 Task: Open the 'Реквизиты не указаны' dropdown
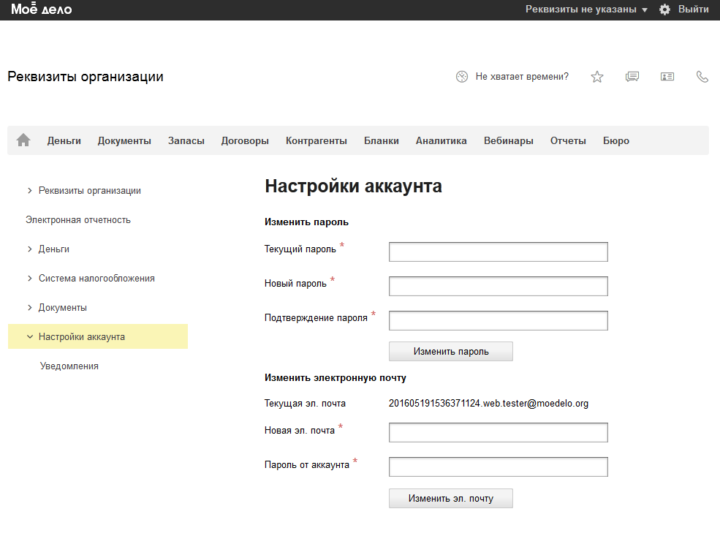(586, 9)
